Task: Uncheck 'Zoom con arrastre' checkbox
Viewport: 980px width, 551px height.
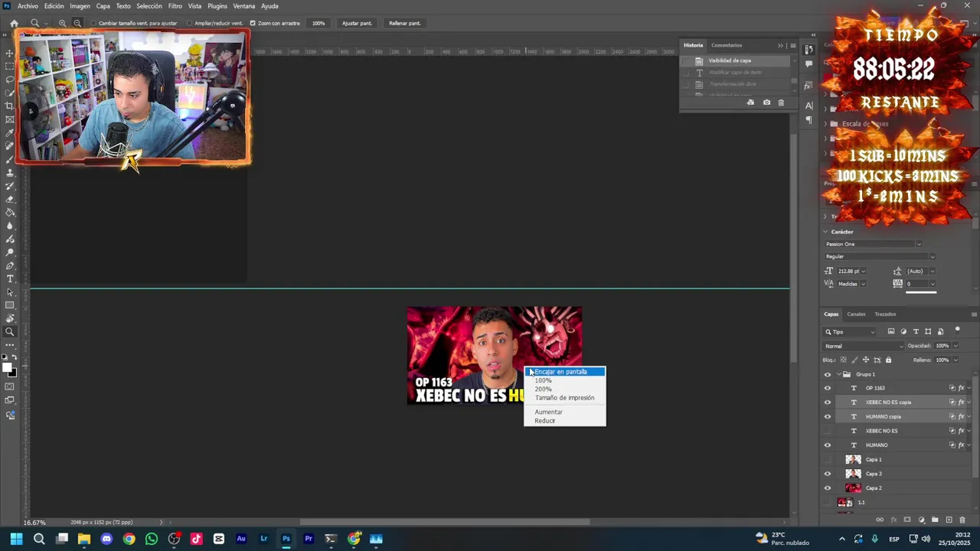Action: tap(253, 23)
